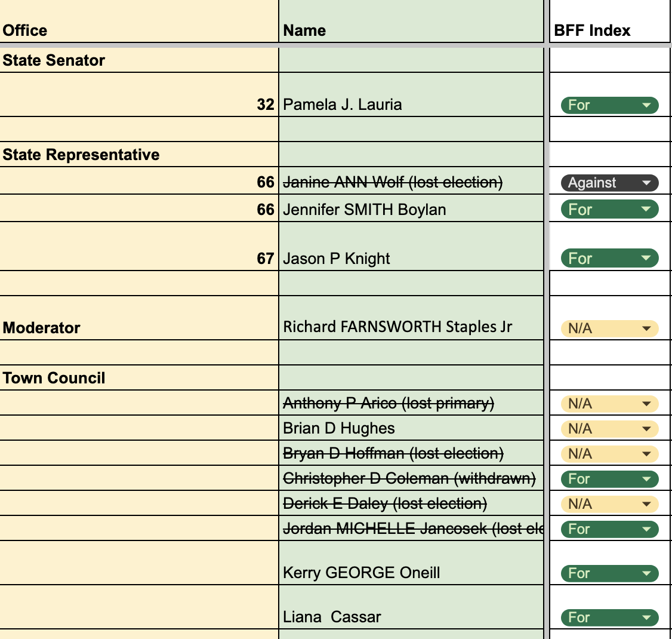Open the N/A dropdown for Richard FARNSWORTH Staples Jr
Image resolution: width=672 pixels, height=639 pixels.
pos(609,328)
